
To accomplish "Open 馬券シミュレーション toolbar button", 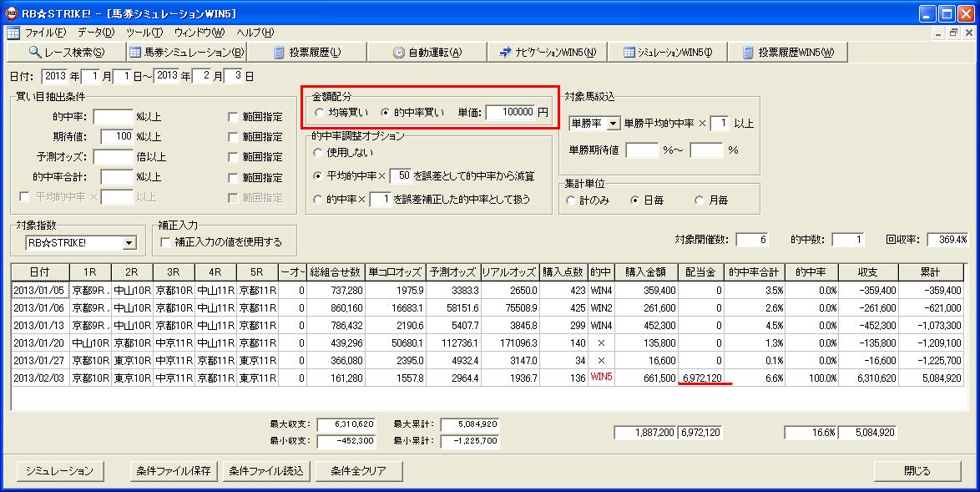I will coord(186,53).
